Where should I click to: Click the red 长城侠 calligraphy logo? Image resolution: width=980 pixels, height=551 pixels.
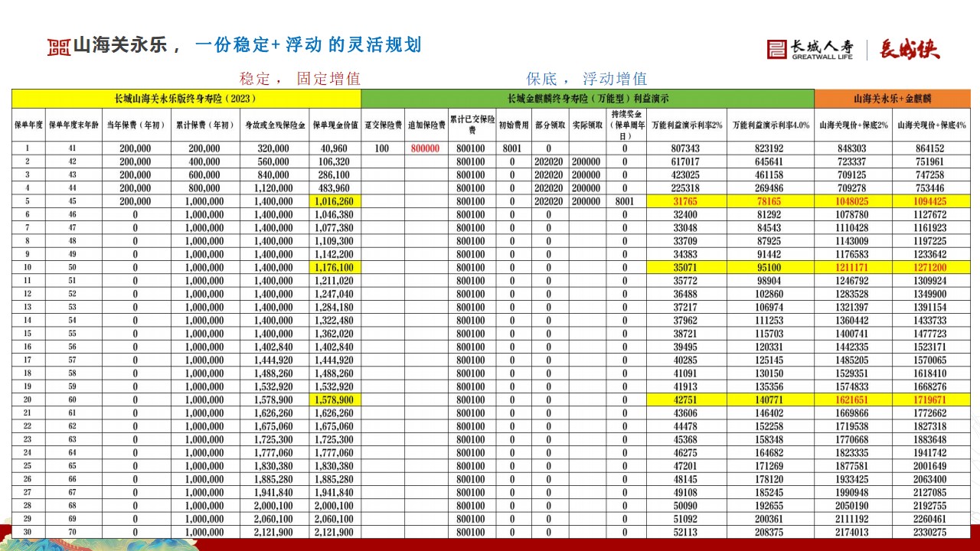click(910, 49)
